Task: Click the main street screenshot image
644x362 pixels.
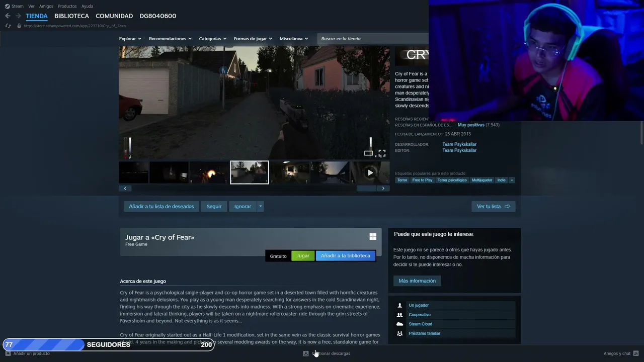Action: pyautogui.click(x=254, y=103)
